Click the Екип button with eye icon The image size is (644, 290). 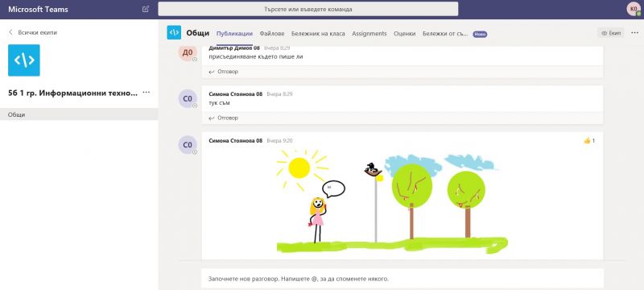click(611, 33)
